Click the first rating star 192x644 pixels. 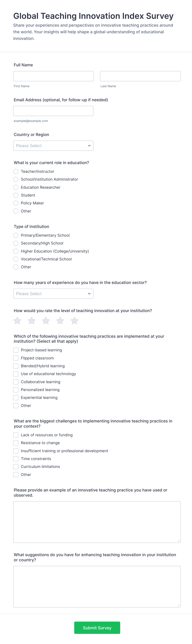point(17,321)
